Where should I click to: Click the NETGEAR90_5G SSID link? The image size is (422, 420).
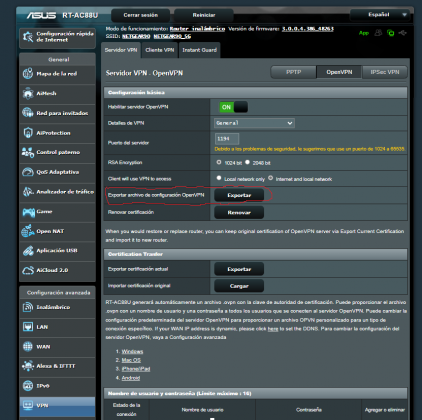click(x=172, y=36)
